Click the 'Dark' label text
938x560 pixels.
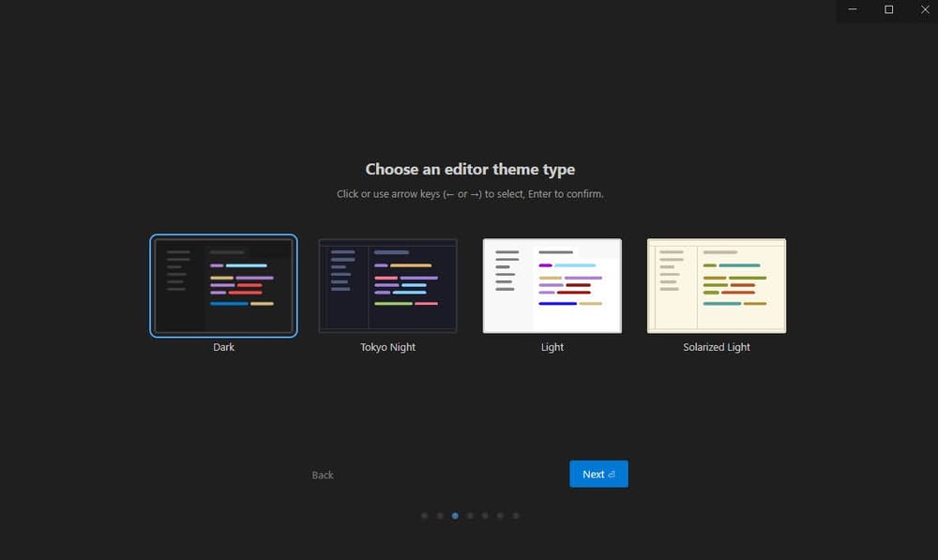(x=223, y=347)
